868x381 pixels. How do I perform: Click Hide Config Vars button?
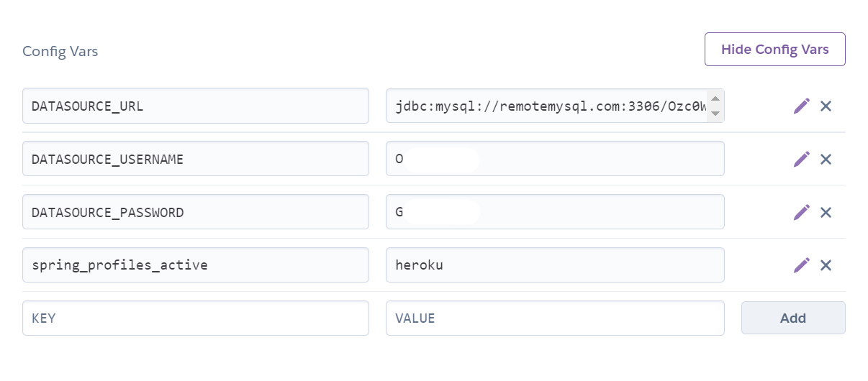click(774, 50)
